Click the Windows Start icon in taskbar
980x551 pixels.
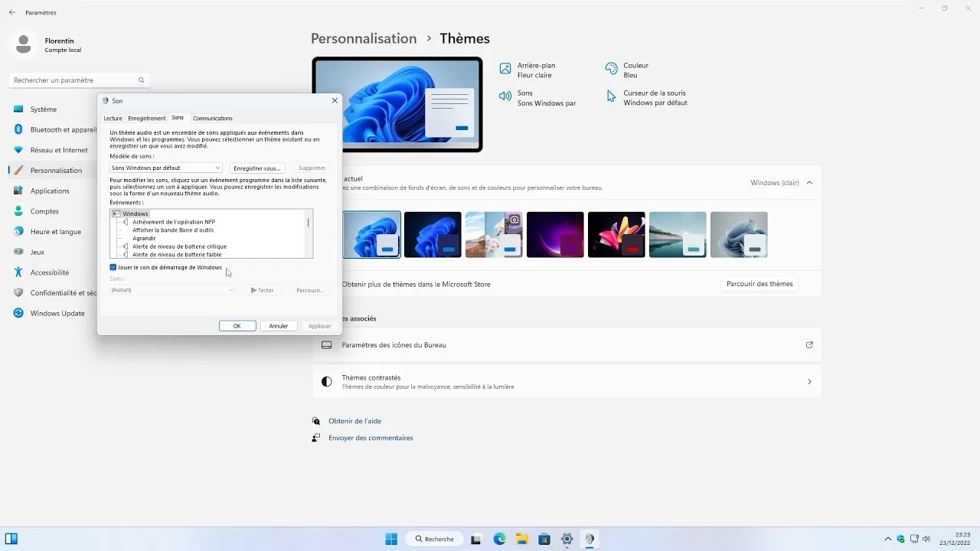(x=391, y=539)
